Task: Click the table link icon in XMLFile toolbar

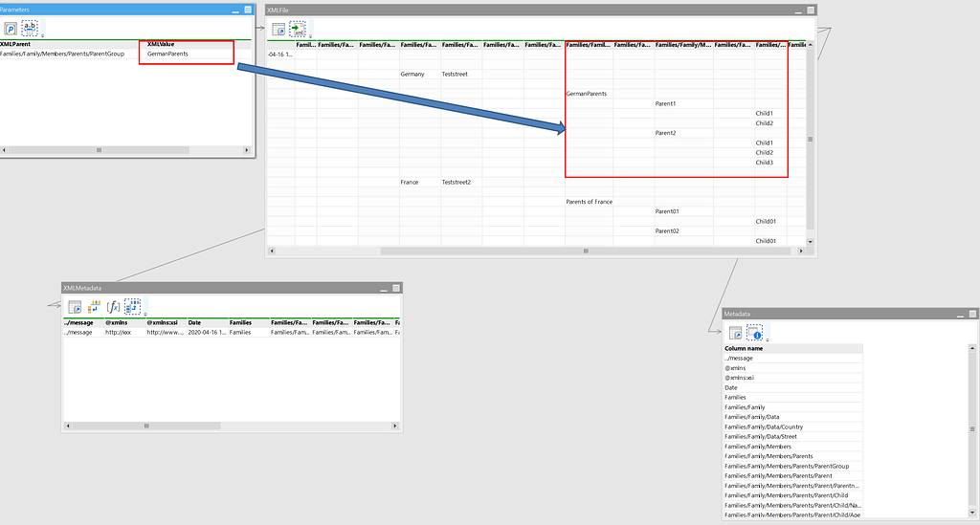Action: (278, 29)
